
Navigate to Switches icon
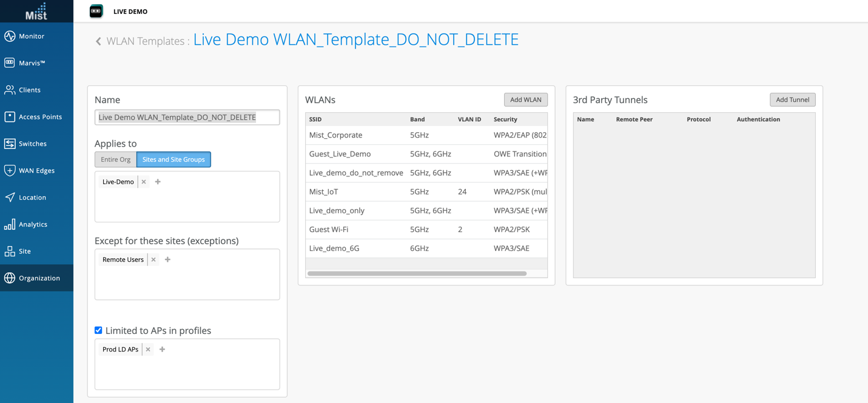[10, 144]
